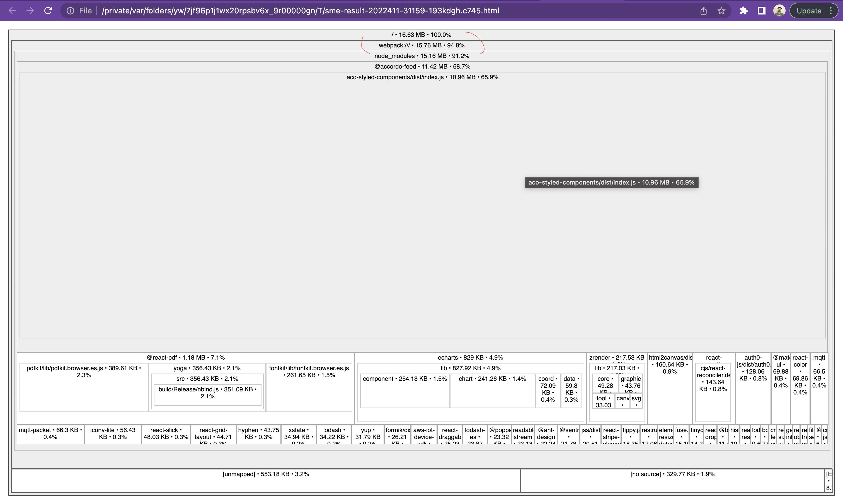The image size is (843, 504).
Task: Toggle the browser side panel icon
Action: [762, 11]
